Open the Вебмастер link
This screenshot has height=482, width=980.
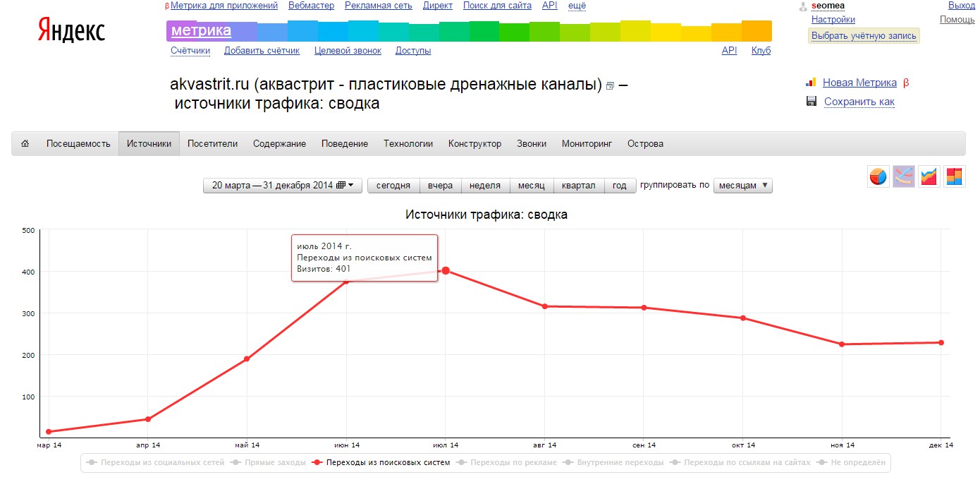click(311, 6)
